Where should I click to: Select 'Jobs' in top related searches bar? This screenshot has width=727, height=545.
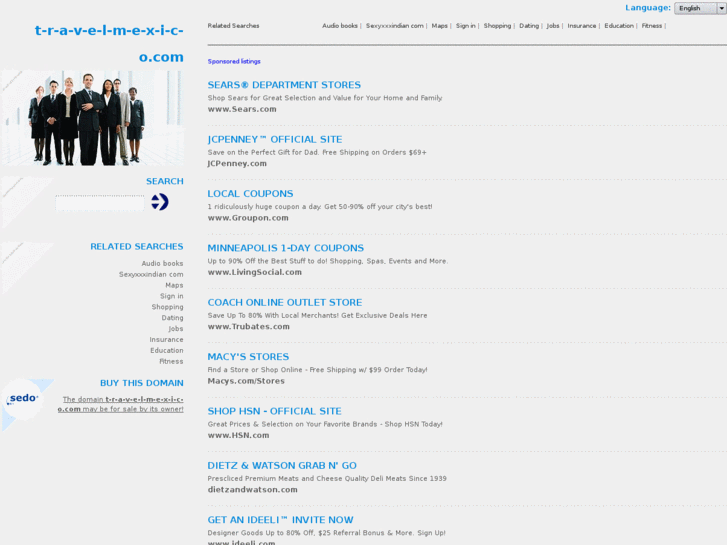[x=553, y=26]
